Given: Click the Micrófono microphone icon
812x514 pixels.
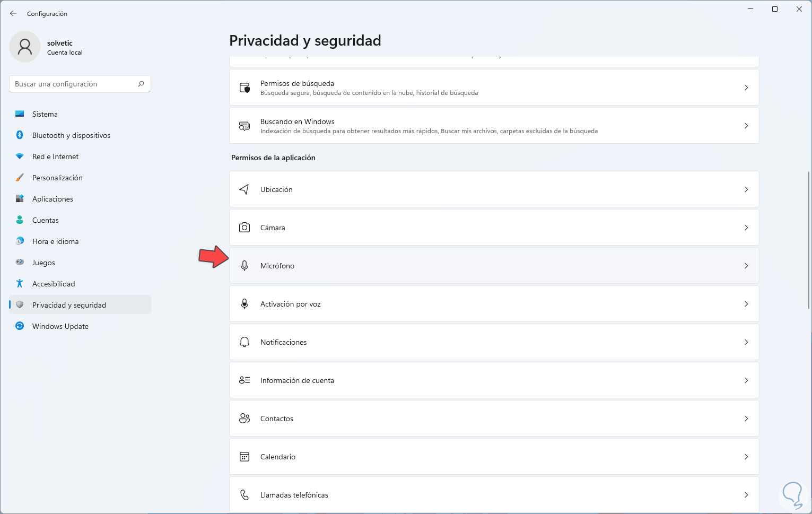Looking at the screenshot, I should coord(245,266).
